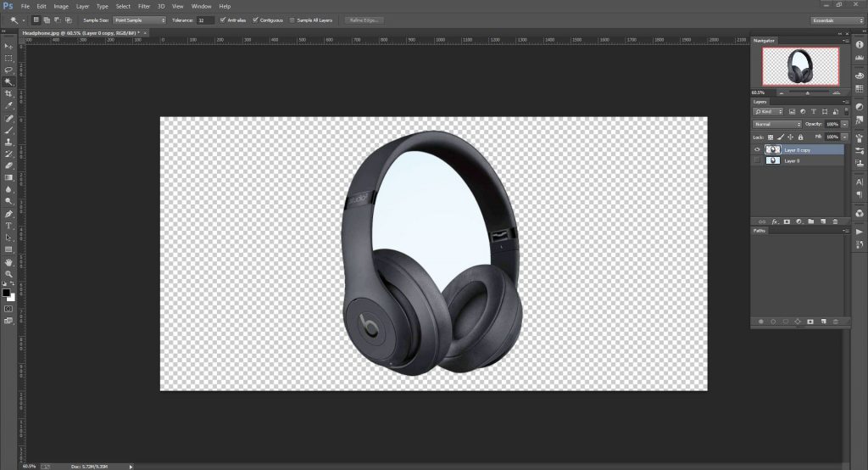This screenshot has width=868, height=470.
Task: Select the Pen tool
Action: coord(8,214)
